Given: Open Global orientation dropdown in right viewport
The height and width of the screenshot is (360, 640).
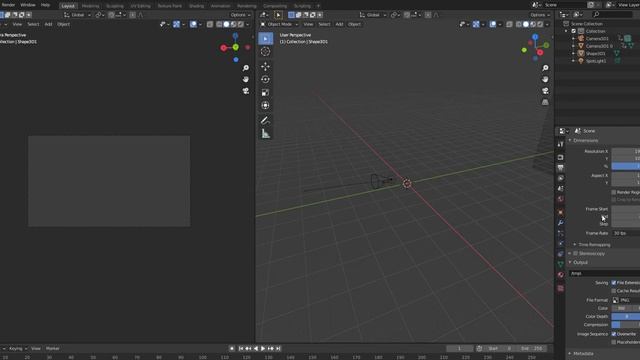Looking at the screenshot, I should (373, 15).
